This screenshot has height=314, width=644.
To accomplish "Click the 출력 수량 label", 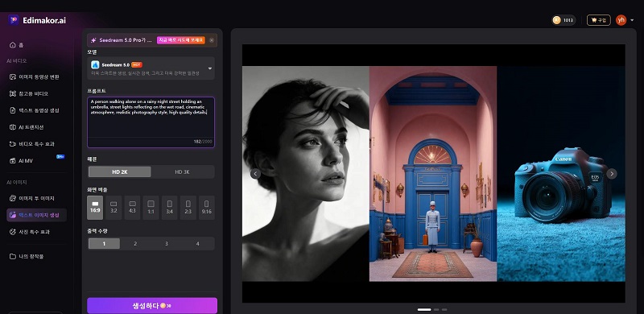I will tap(97, 231).
